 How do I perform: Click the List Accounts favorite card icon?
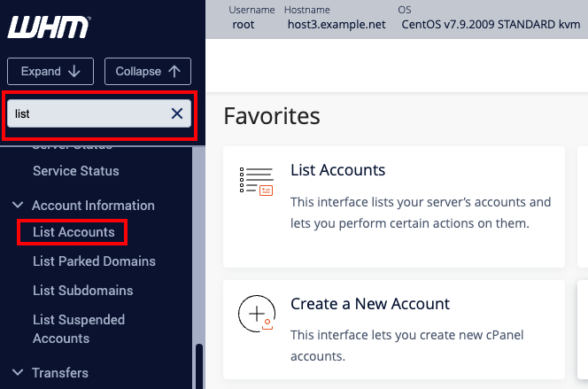click(256, 180)
